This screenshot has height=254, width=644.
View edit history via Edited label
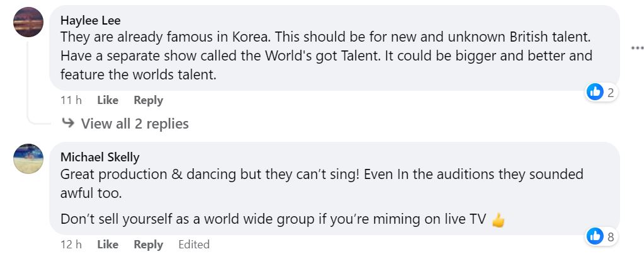pos(193,245)
